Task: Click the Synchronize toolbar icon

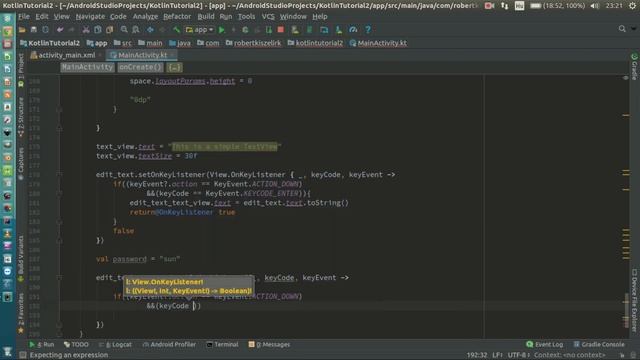Action: click(x=46, y=30)
